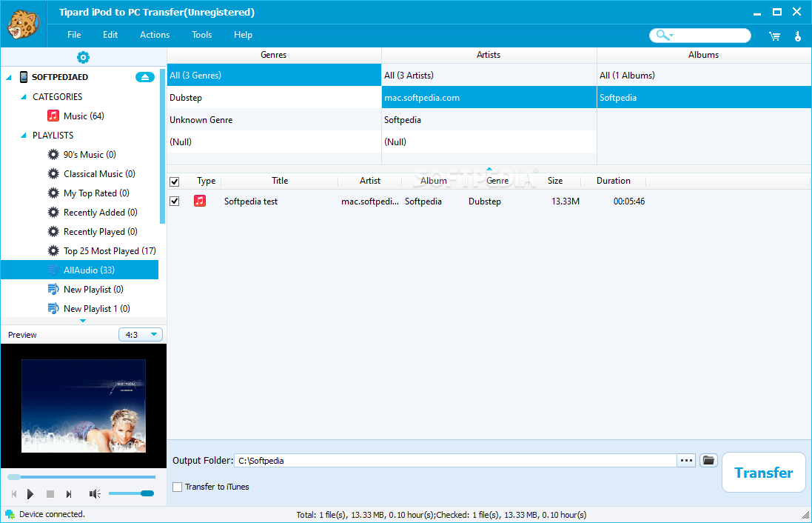Collapse the genre browser with the up arrow
Screen dimensions: 812x523
point(489,168)
